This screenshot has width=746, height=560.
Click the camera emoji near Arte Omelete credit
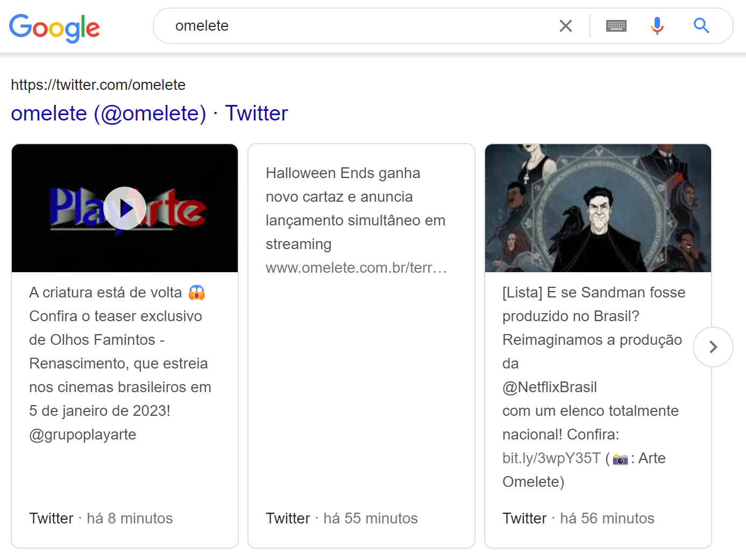[620, 458]
